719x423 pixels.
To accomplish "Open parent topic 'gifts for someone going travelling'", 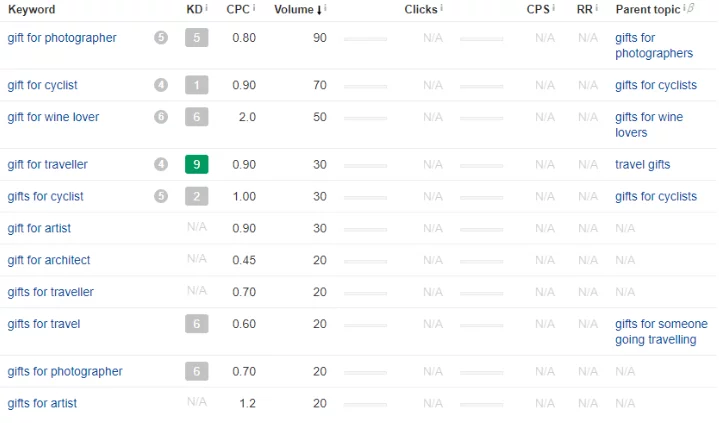I will (x=661, y=332).
